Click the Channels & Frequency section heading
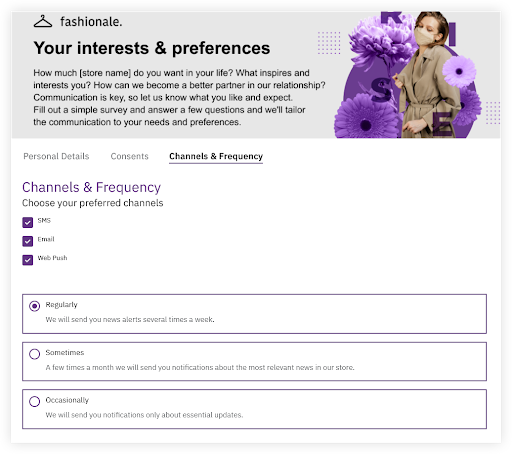 point(91,187)
